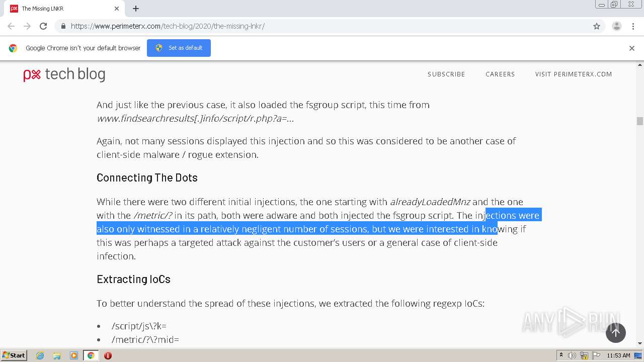This screenshot has height=362, width=644.
Task: Reload the page with refresh icon
Action: 43,26
